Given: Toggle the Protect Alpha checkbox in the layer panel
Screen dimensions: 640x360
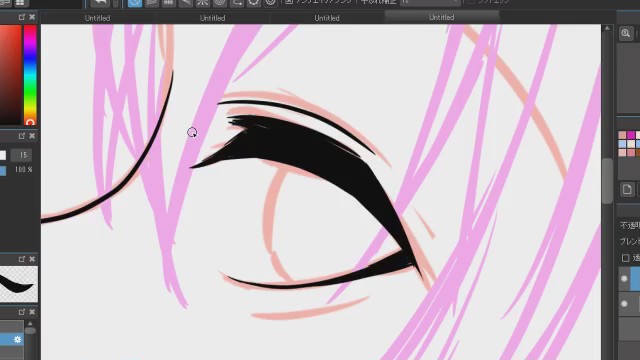Looking at the screenshot, I should pos(625,258).
